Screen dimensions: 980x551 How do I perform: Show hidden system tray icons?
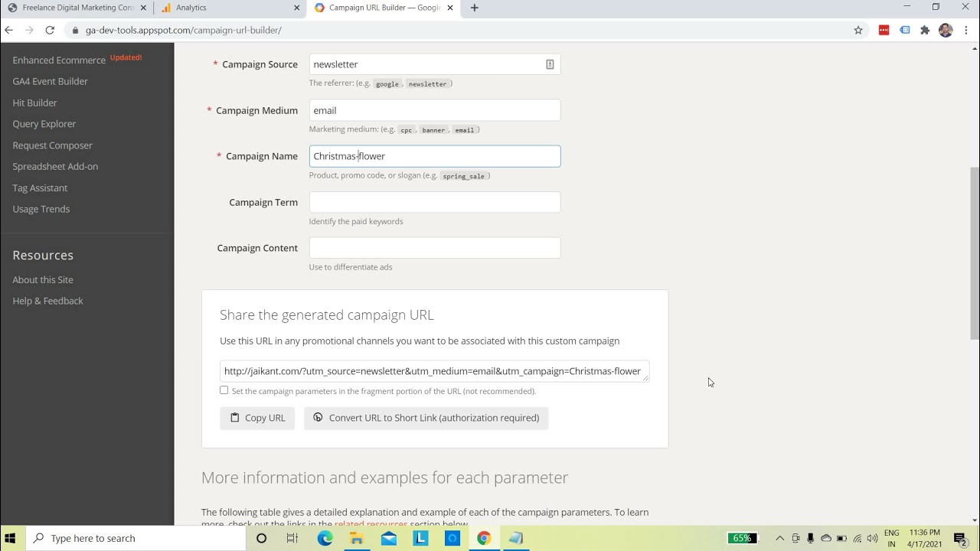(x=779, y=538)
